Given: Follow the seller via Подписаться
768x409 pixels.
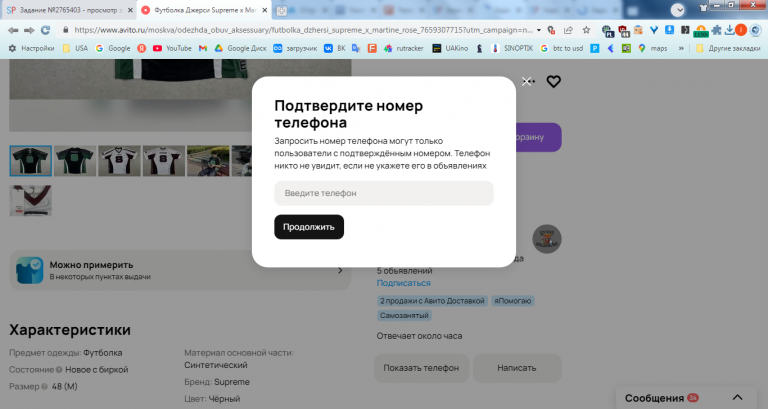Looking at the screenshot, I should point(404,283).
